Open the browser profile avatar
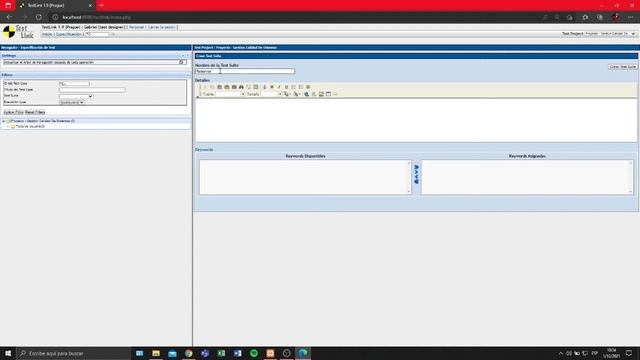The height and width of the screenshot is (360, 640). pos(616,17)
